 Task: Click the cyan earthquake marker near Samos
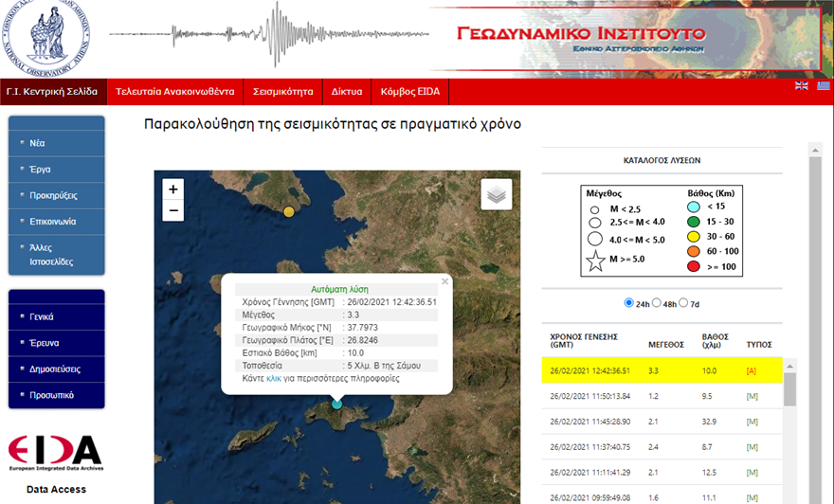click(336, 405)
